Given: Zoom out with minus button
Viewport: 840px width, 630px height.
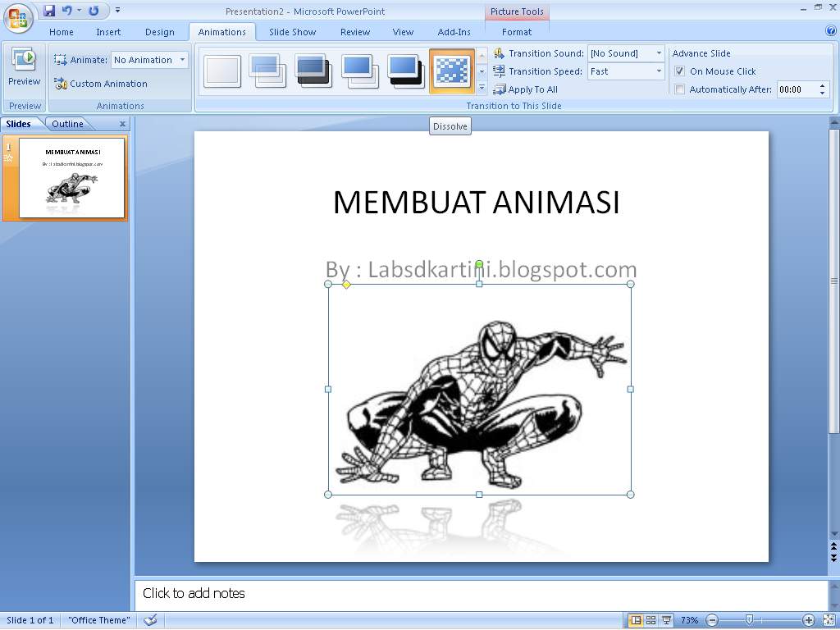Looking at the screenshot, I should pos(712,620).
